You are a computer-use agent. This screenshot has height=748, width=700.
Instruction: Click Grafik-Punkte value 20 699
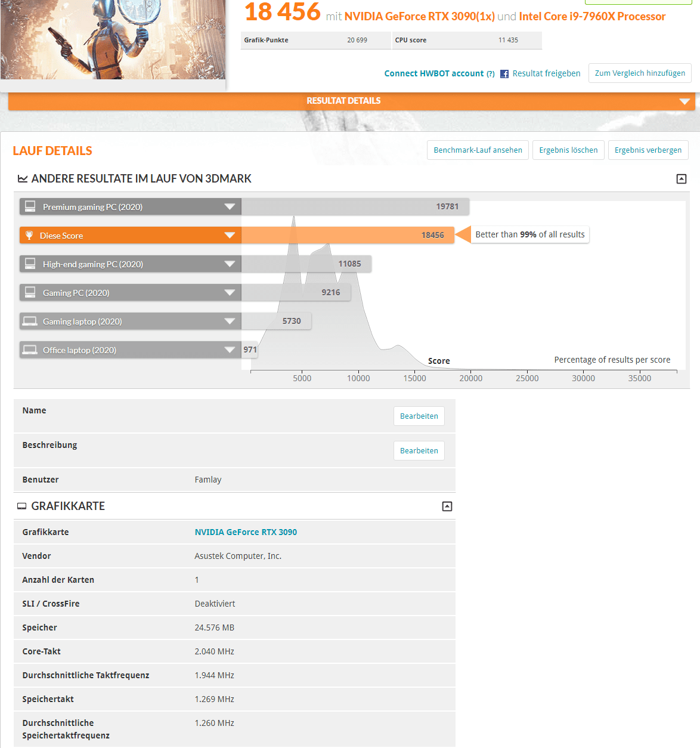(357, 40)
